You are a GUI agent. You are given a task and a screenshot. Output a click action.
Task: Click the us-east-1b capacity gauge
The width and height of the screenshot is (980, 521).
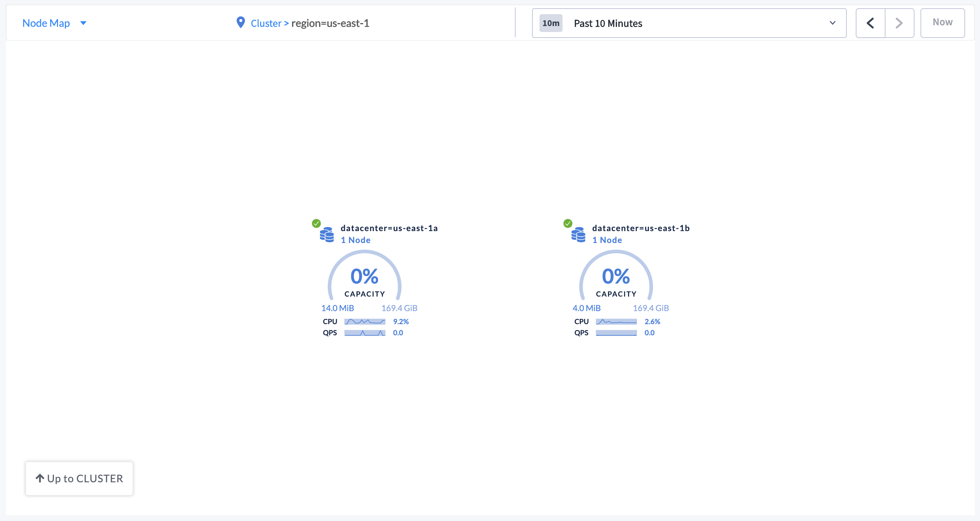click(x=616, y=278)
